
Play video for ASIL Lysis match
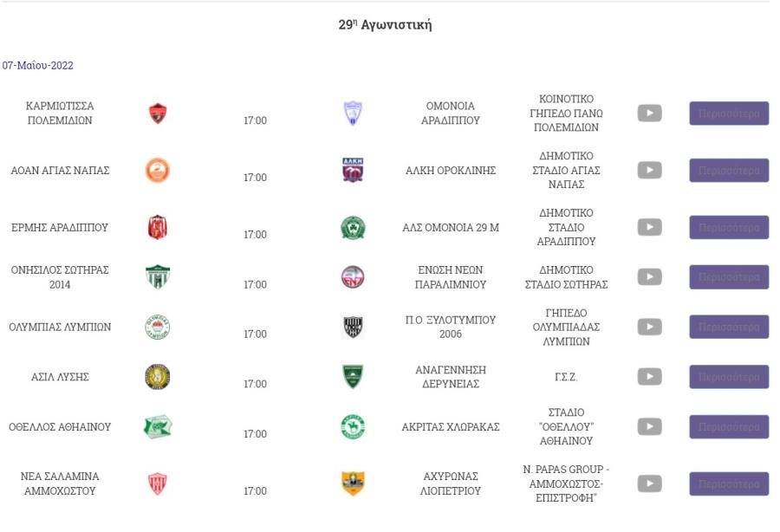pyautogui.click(x=650, y=377)
